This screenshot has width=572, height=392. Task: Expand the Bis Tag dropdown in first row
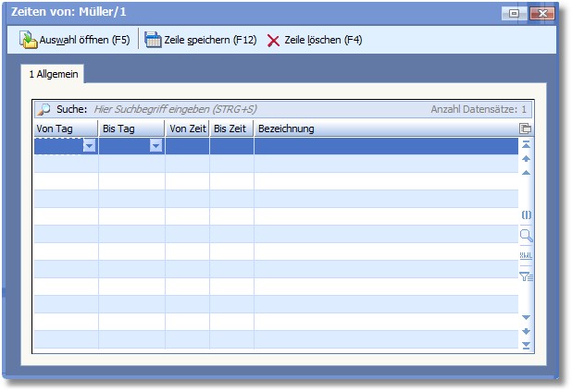coord(155,146)
